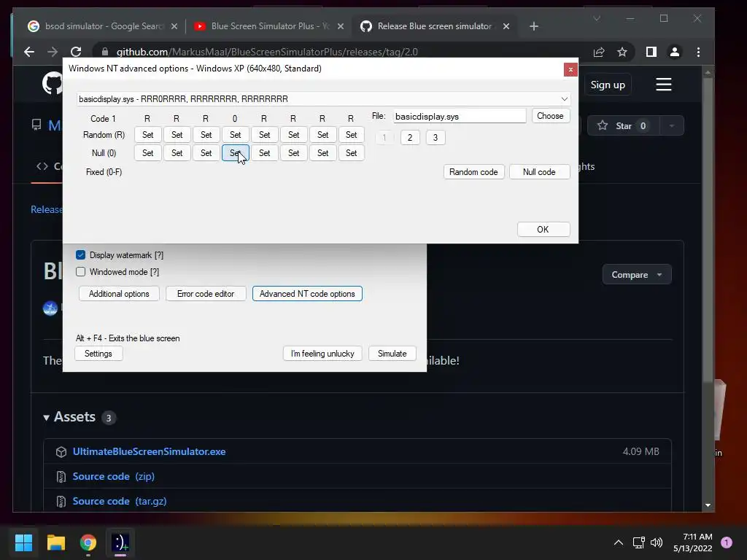The image size is (747, 560).
Task: Open the Chrome tab search chevron
Action: click(597, 18)
